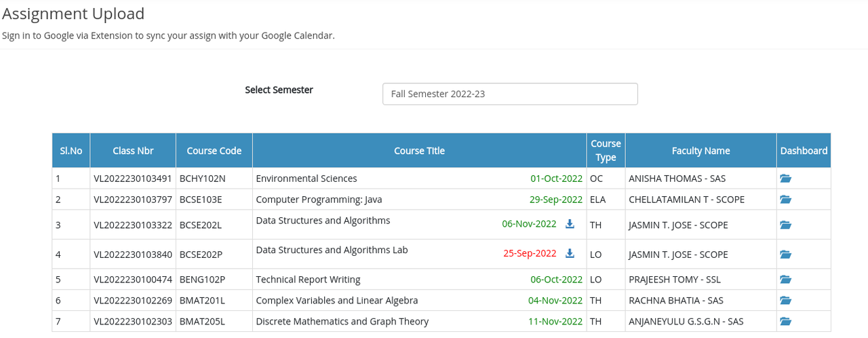Viewport: 868px width, 338px height.
Task: Click the Class Nbr column header
Action: coord(133,151)
